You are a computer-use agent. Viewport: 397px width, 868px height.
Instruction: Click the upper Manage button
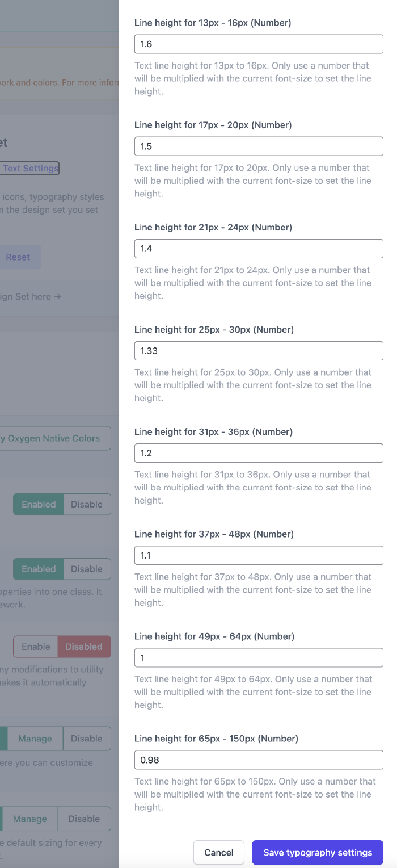(35, 739)
